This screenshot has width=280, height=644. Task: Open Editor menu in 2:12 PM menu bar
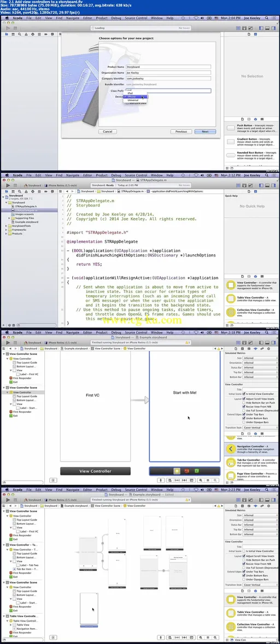[87, 175]
